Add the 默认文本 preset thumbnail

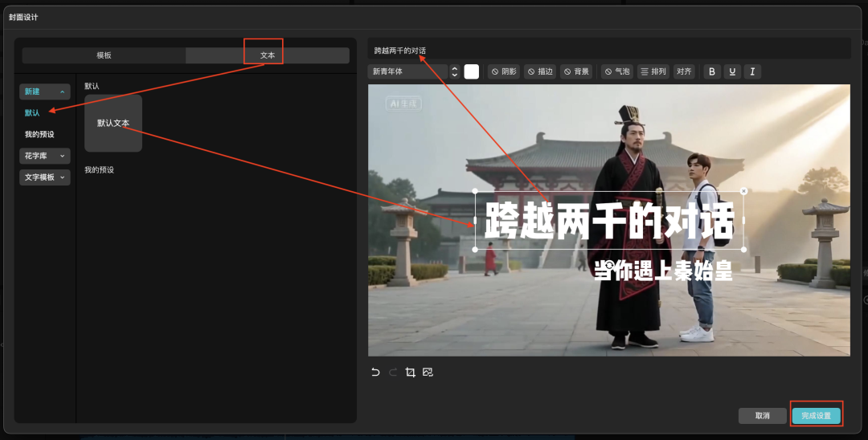[x=113, y=124]
